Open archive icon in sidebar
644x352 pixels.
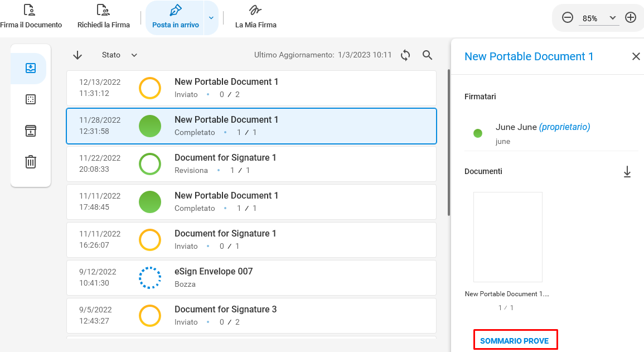31,131
